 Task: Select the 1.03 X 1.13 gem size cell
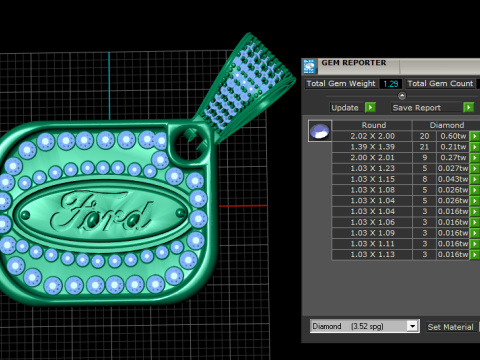pos(372,254)
